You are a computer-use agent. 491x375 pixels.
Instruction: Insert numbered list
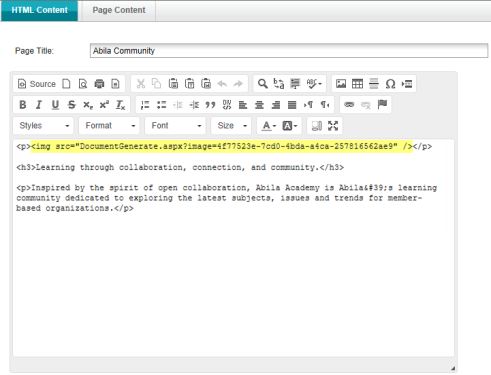coord(145,105)
